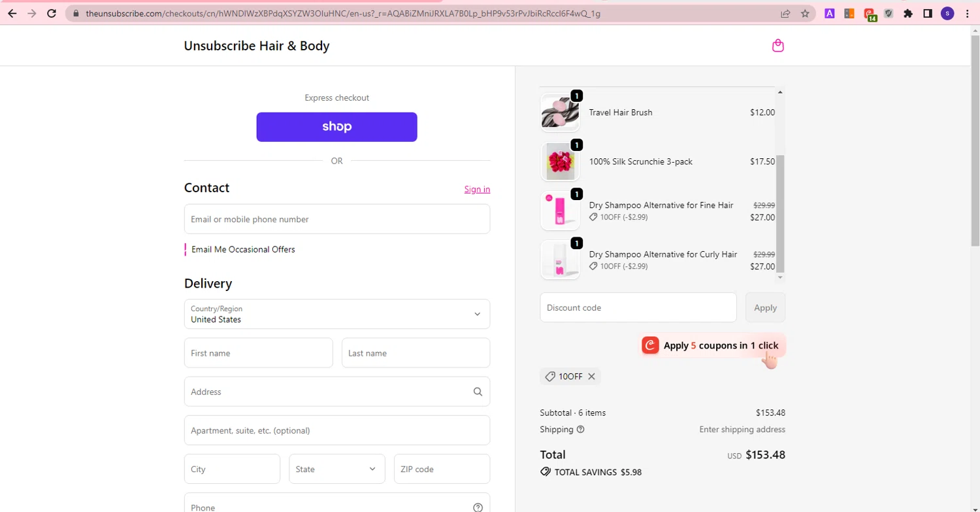Click the Shop express checkout button
The image size is (980, 512).
[x=336, y=127]
